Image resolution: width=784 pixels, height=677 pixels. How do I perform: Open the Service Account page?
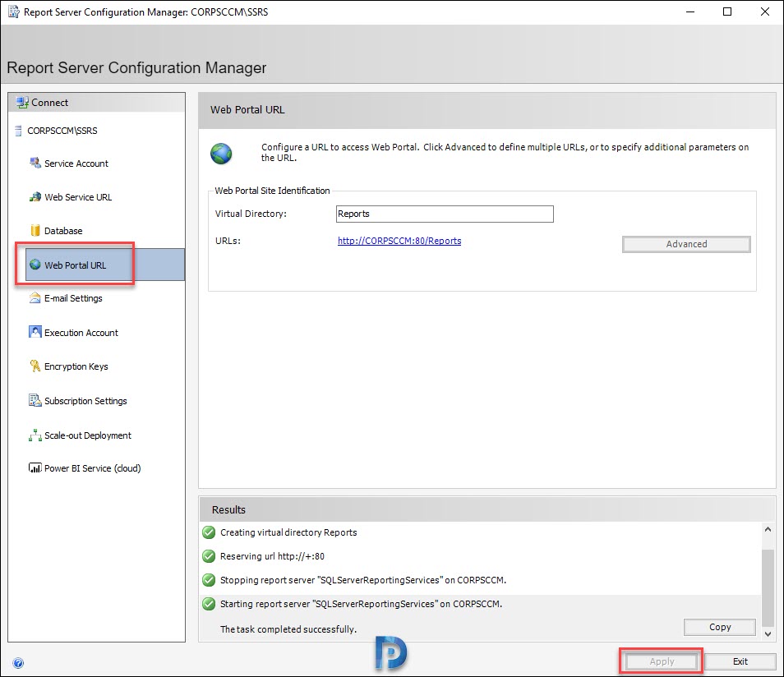click(76, 163)
